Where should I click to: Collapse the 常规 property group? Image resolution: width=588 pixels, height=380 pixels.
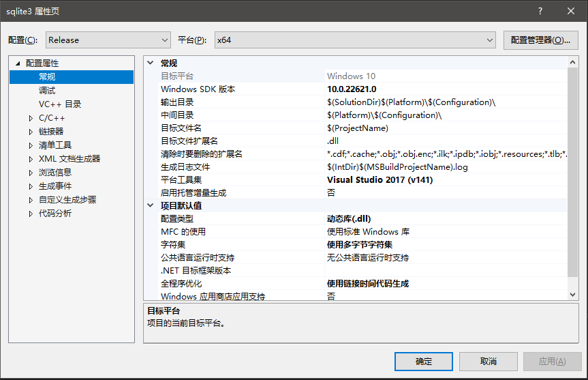pos(151,63)
